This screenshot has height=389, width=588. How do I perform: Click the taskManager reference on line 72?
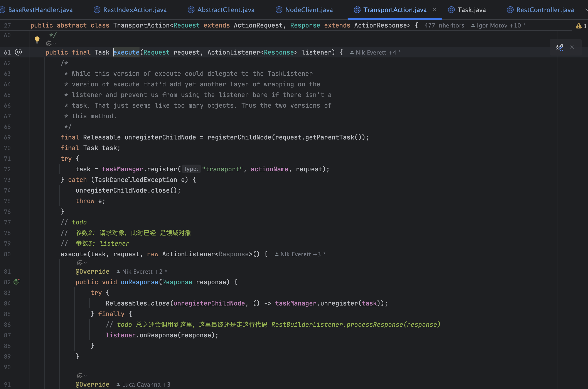(123, 169)
